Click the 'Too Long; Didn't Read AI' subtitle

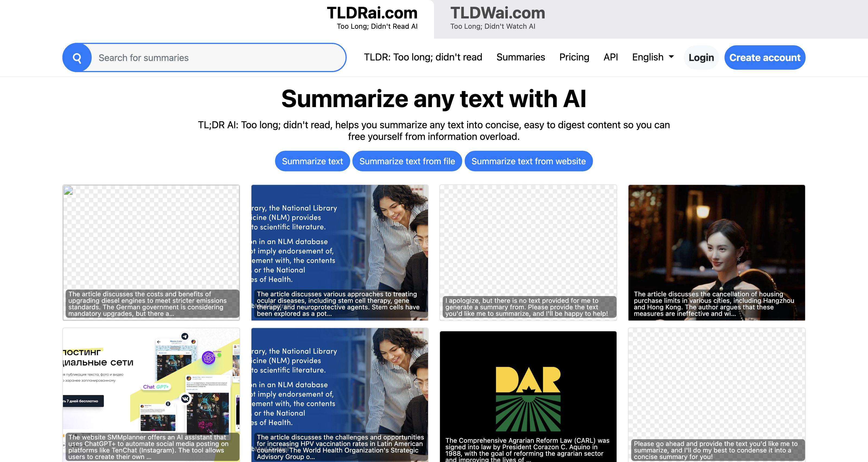click(x=377, y=26)
